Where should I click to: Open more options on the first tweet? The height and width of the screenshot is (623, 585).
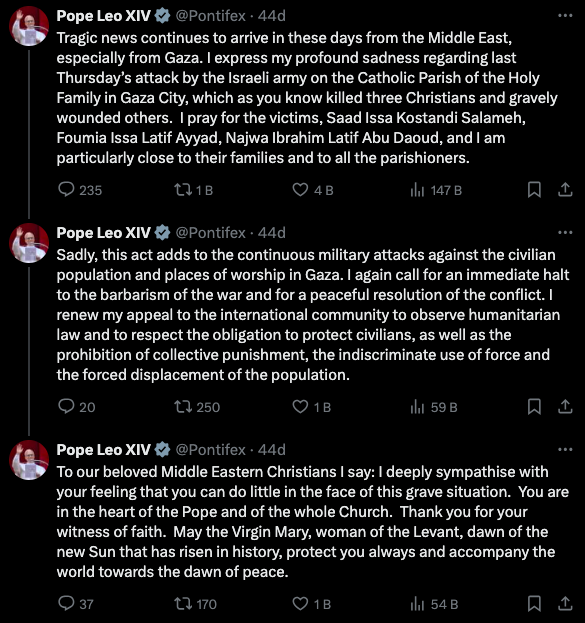(x=565, y=15)
